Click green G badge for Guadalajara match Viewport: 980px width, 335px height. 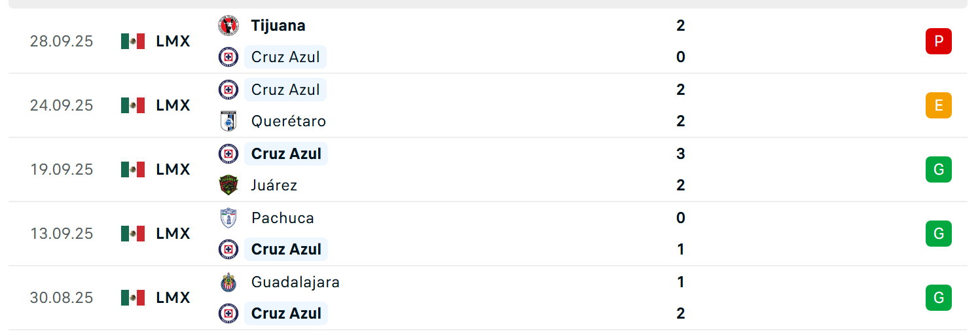938,298
